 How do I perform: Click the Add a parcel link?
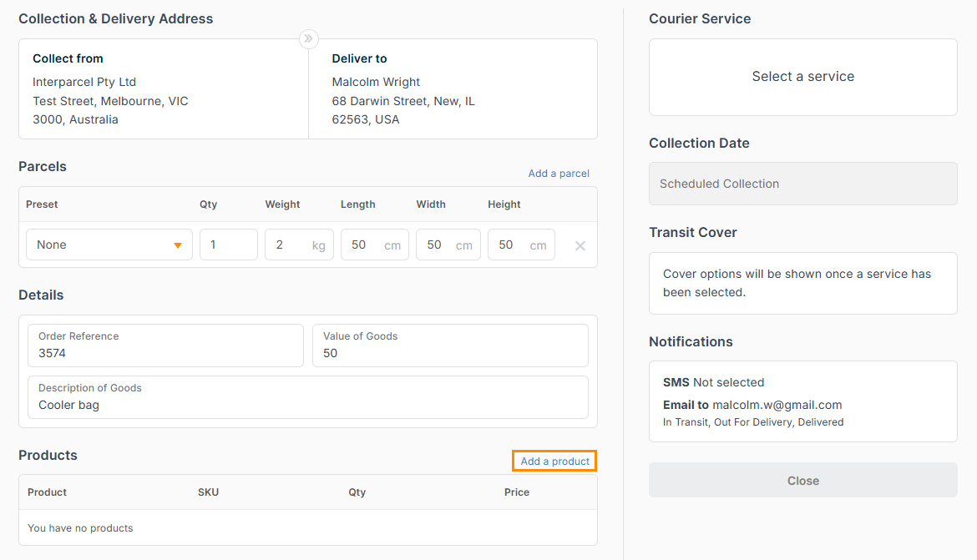(x=559, y=174)
